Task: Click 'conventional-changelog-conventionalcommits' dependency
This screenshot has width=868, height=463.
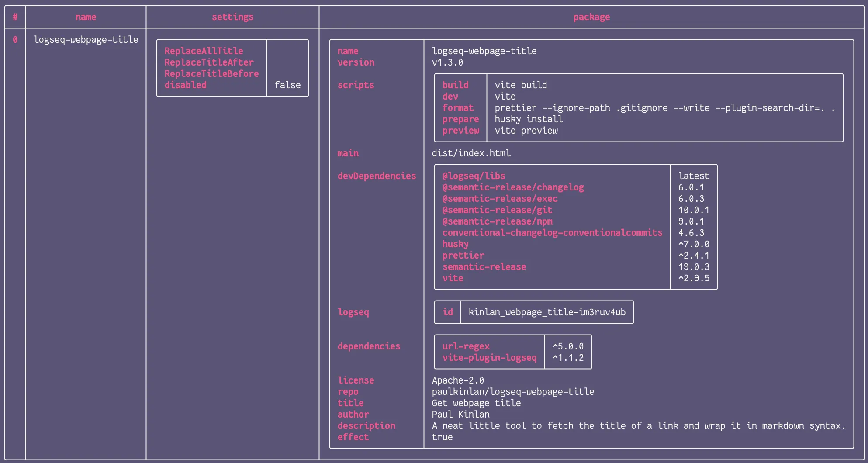Action: [x=552, y=233]
